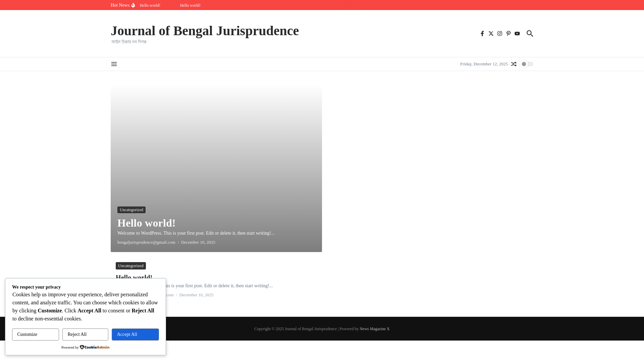Click Journal of Bengal Jurisprudence site title

[x=205, y=31]
